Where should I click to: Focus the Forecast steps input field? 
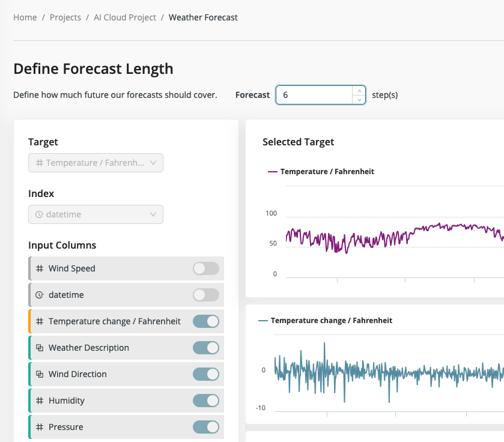pyautogui.click(x=314, y=95)
